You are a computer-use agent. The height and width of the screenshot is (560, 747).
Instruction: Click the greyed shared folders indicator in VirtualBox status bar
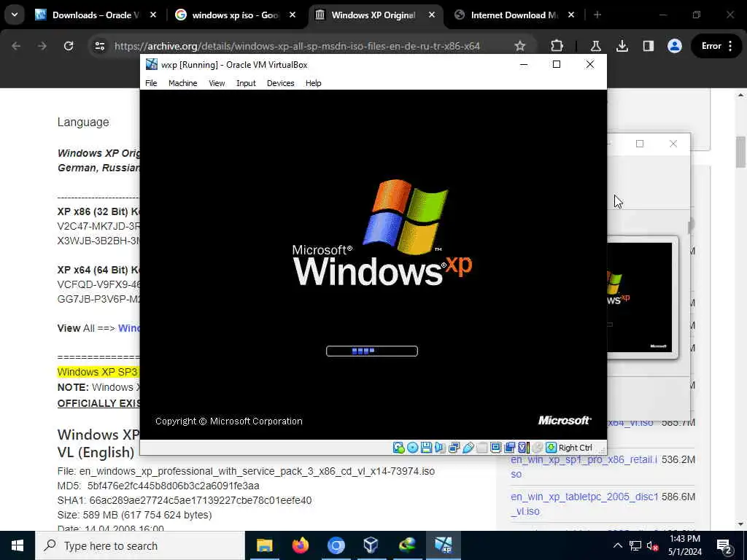[x=481, y=448]
